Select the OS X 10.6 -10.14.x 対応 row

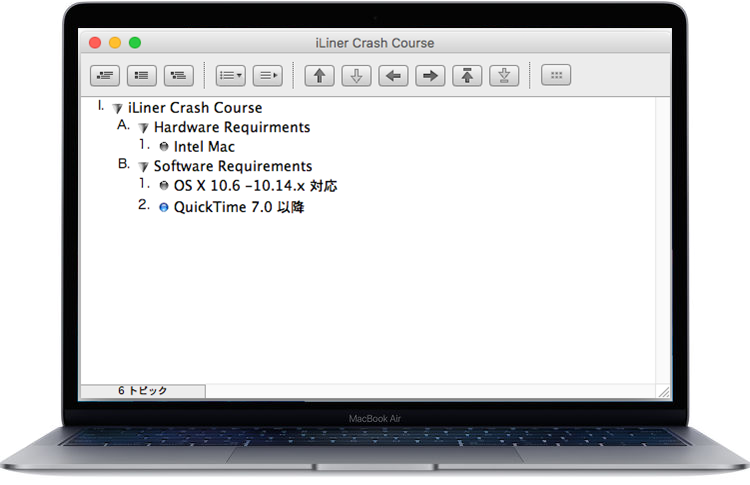click(255, 185)
